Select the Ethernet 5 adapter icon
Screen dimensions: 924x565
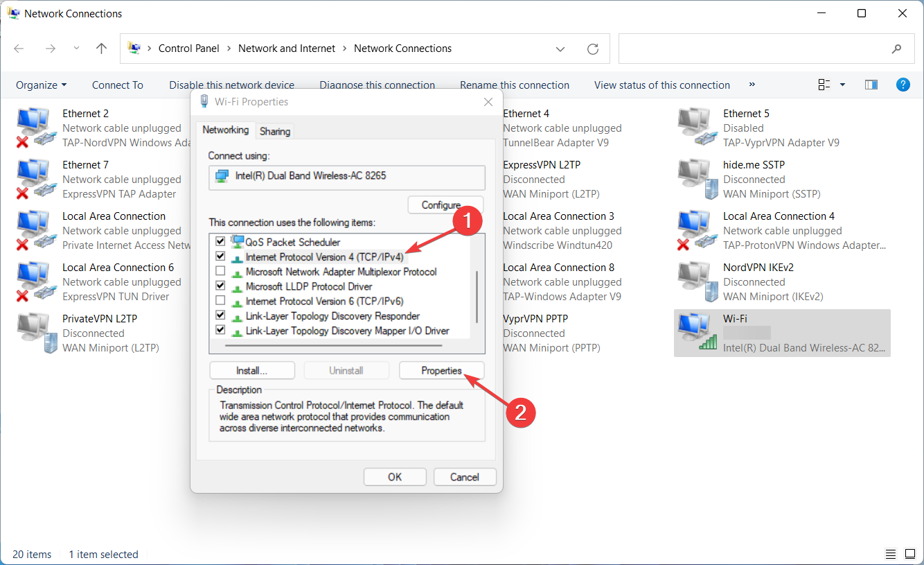pos(698,128)
